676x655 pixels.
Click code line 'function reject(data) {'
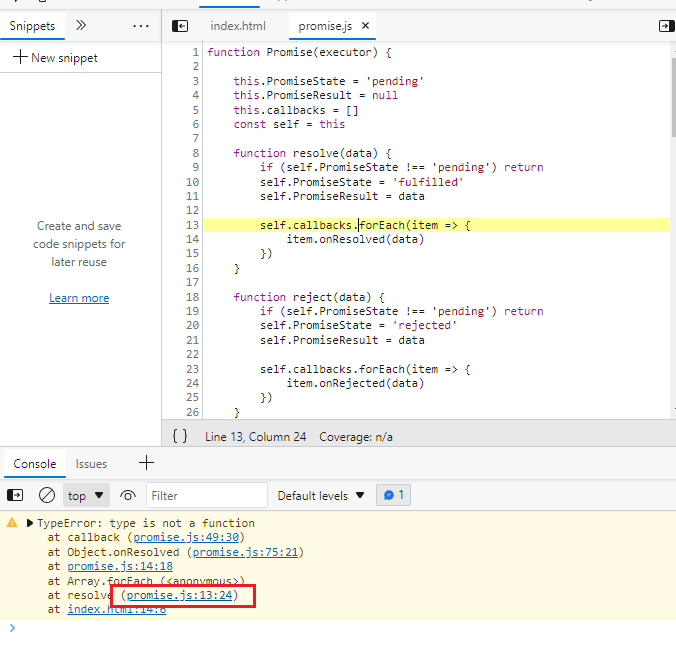click(x=309, y=297)
